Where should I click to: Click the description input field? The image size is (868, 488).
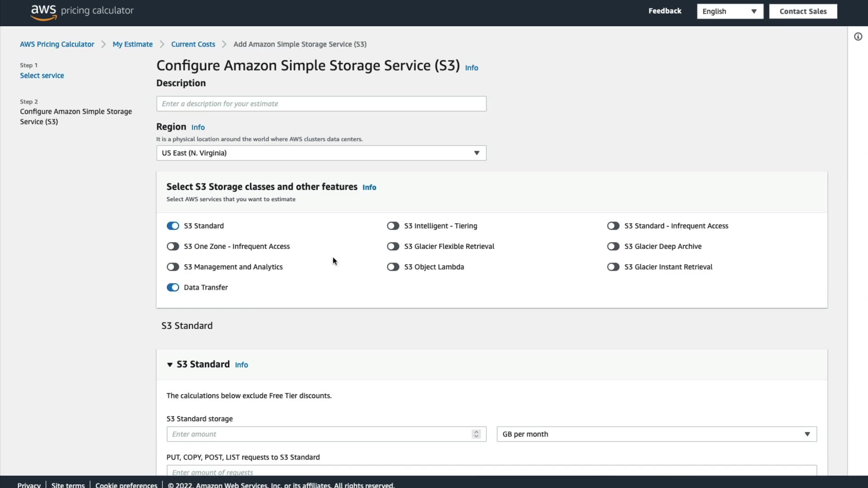321,104
